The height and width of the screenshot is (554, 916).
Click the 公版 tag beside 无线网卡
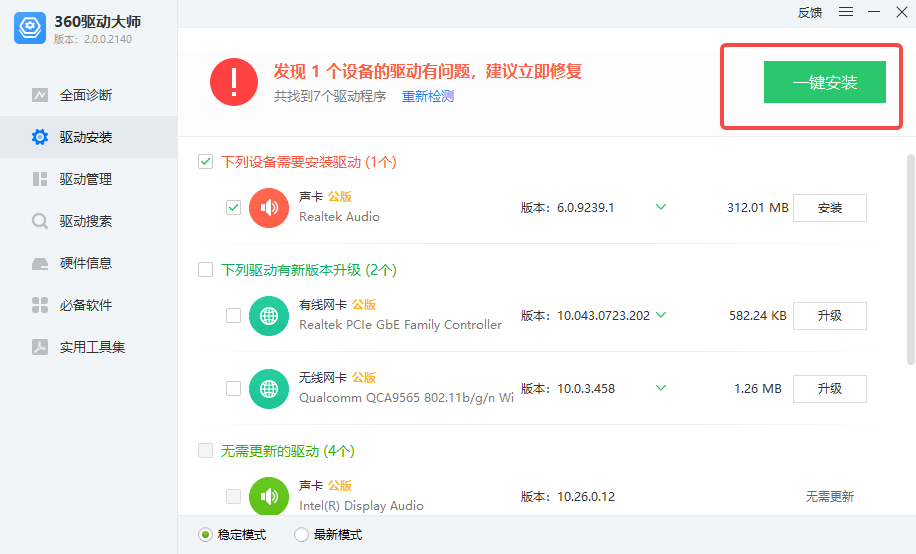pyautogui.click(x=364, y=378)
